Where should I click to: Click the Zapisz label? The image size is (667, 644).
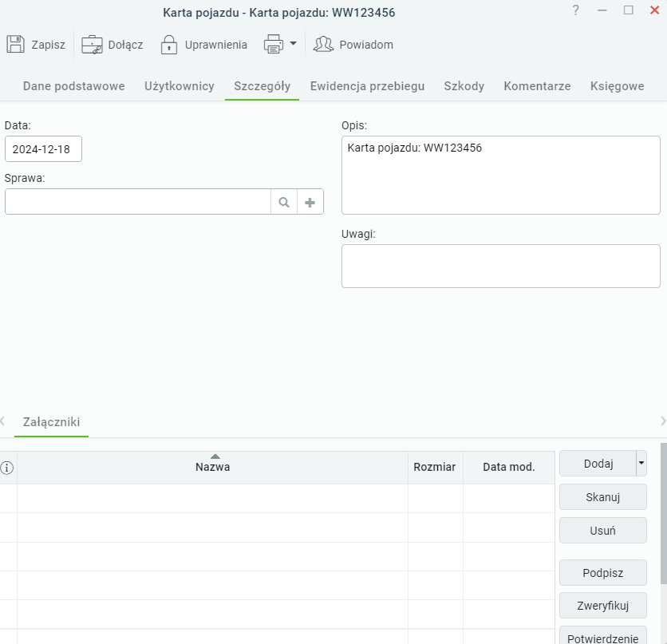coord(48,45)
